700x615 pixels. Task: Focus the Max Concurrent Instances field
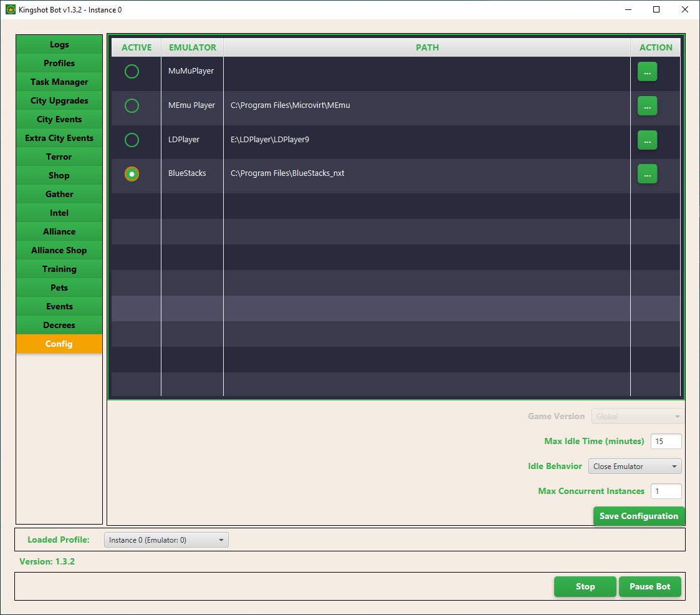pyautogui.click(x=666, y=492)
